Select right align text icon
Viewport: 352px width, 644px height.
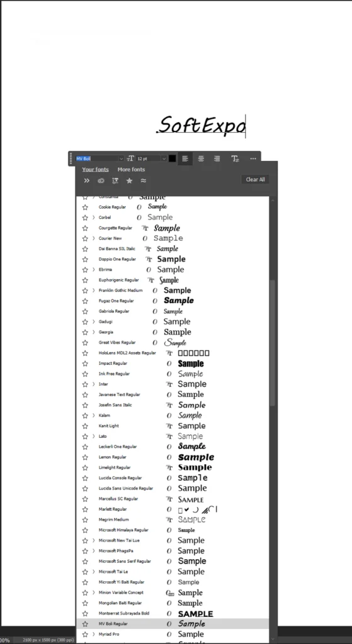pyautogui.click(x=217, y=158)
